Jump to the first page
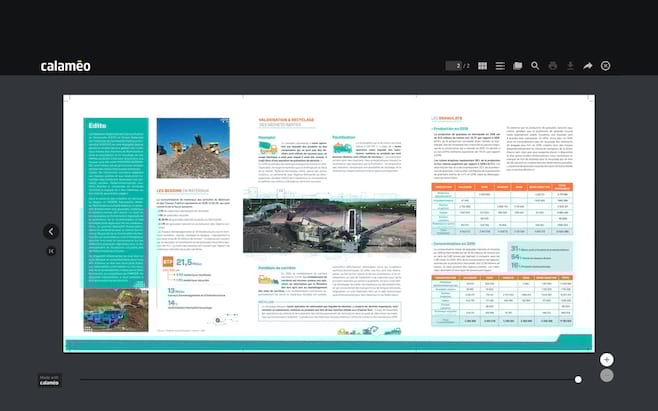 [x=51, y=251]
